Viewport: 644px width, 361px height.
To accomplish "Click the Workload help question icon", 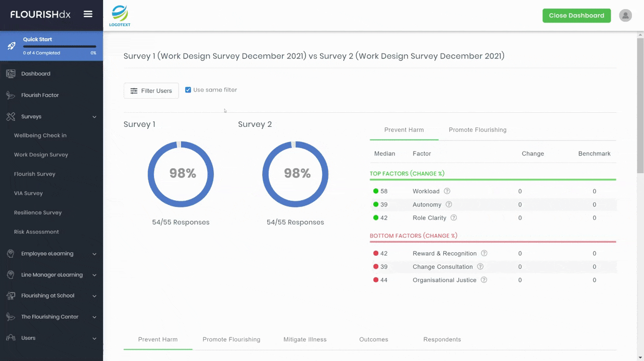I will click(x=447, y=191).
